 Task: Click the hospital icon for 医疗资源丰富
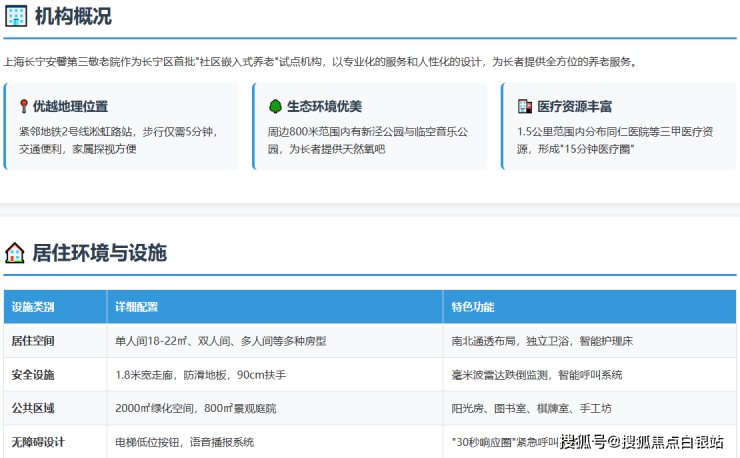tap(525, 106)
